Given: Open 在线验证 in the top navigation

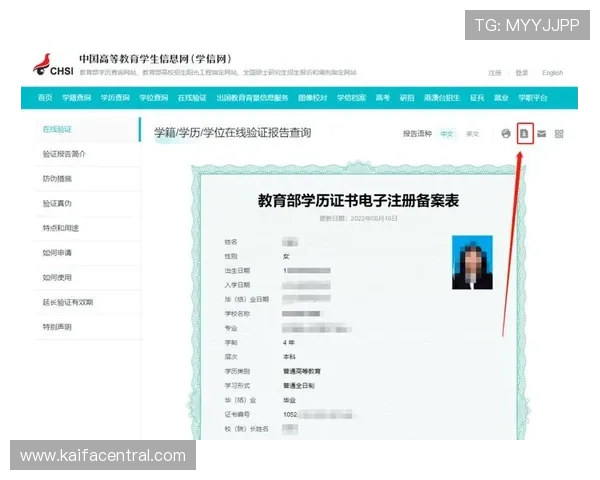Looking at the screenshot, I should pos(192,98).
